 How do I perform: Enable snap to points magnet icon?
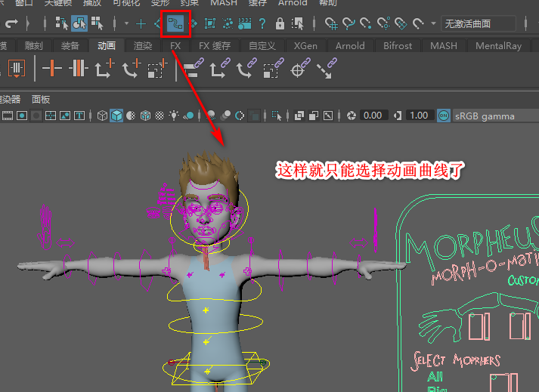click(366, 23)
